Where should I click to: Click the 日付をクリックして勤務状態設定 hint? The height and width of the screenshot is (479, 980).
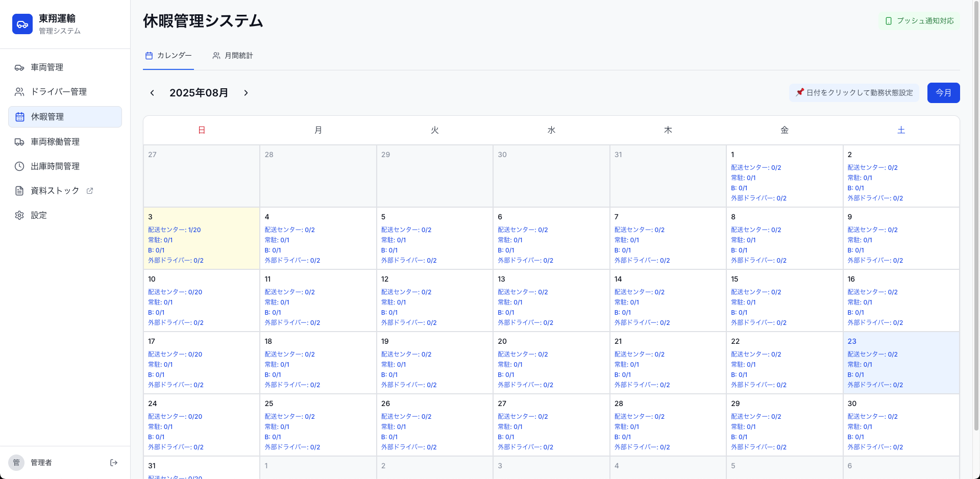pos(854,93)
